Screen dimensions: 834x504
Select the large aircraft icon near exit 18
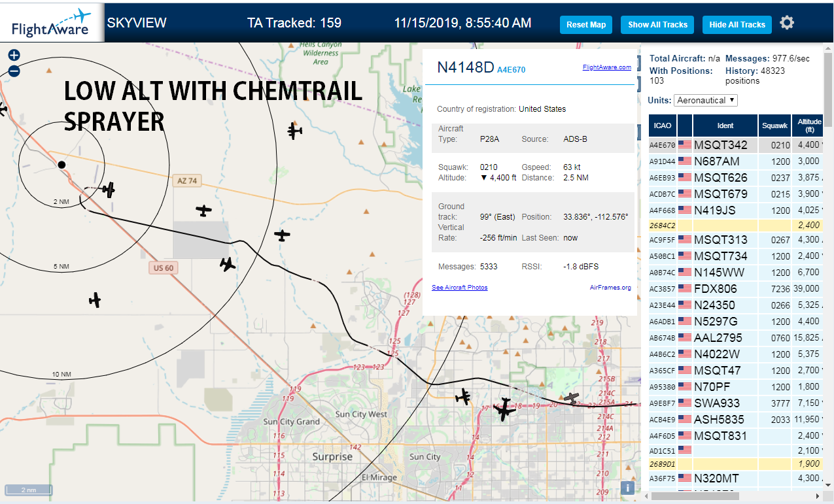(x=504, y=409)
